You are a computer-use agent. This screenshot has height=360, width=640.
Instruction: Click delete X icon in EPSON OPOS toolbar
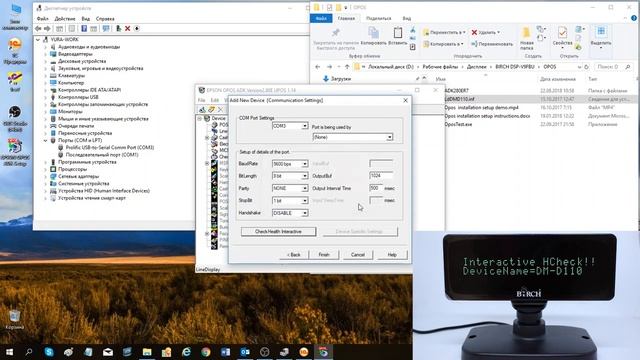(220, 109)
